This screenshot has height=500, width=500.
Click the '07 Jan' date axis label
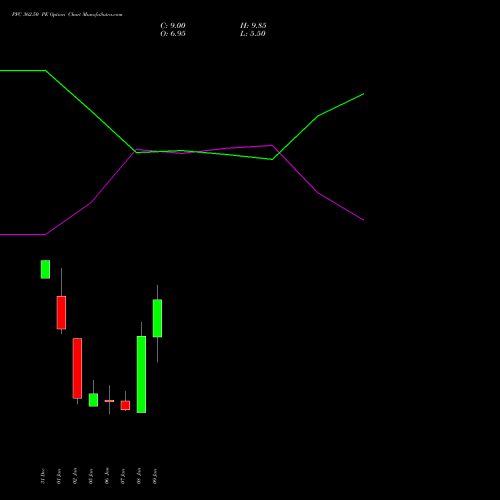point(123,476)
